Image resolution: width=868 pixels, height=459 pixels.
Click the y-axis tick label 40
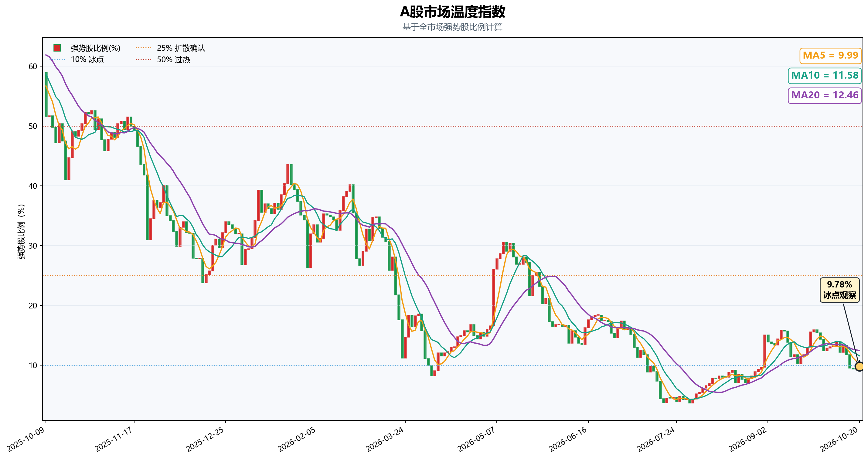point(33,186)
